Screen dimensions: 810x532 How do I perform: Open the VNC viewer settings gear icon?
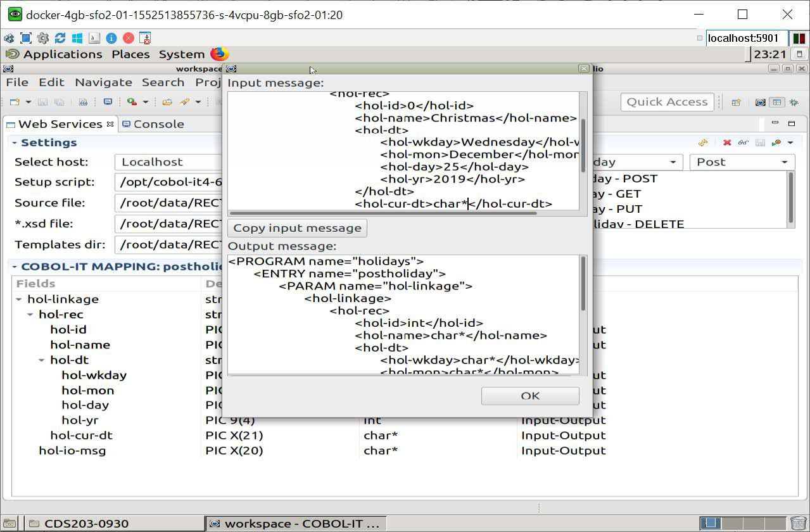(x=43, y=38)
